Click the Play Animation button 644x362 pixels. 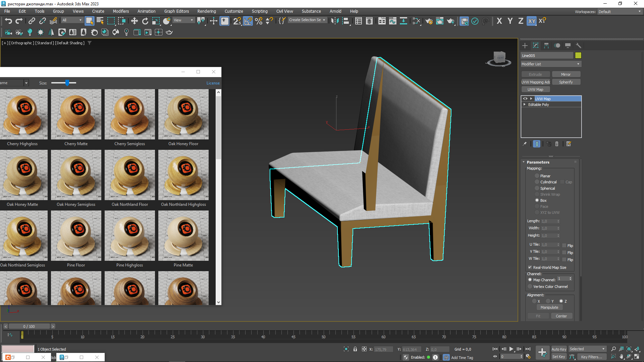(x=511, y=349)
